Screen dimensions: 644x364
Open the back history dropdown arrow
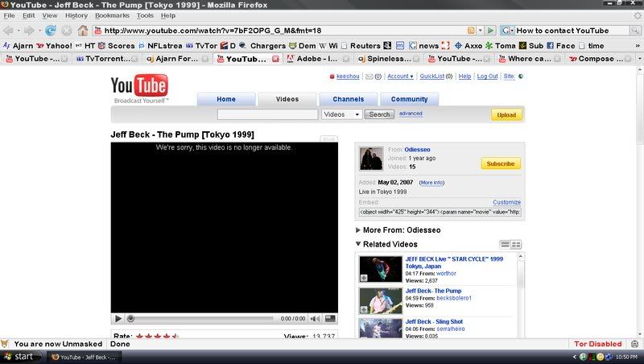[18, 31]
